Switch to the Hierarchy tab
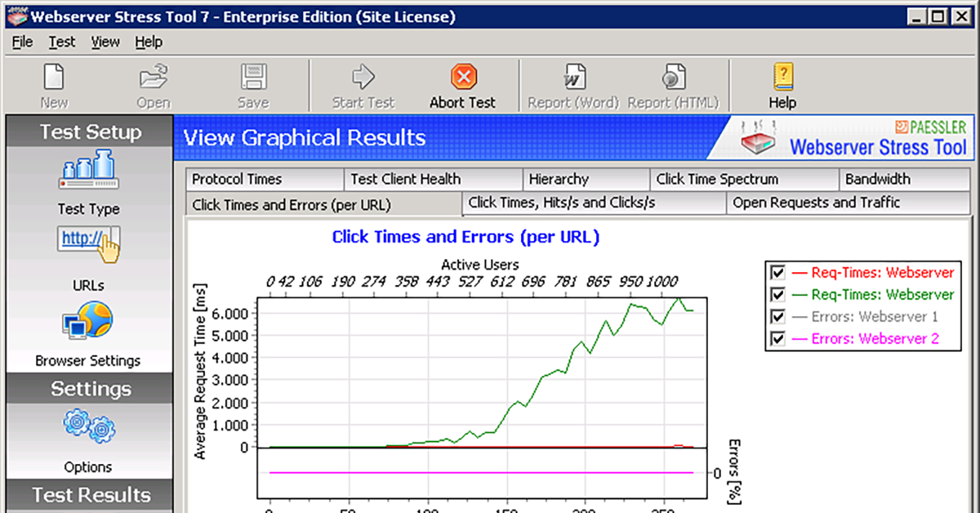This screenshot has height=513, width=980. coord(586,180)
